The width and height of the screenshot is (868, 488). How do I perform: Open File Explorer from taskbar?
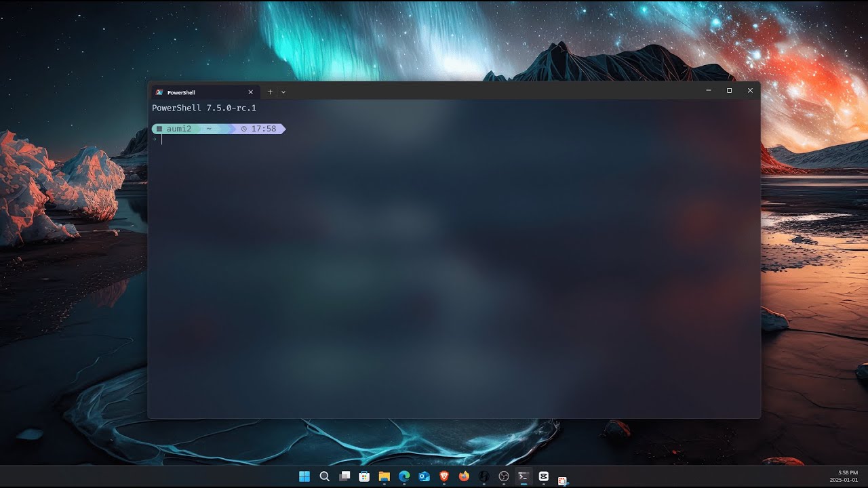[384, 476]
